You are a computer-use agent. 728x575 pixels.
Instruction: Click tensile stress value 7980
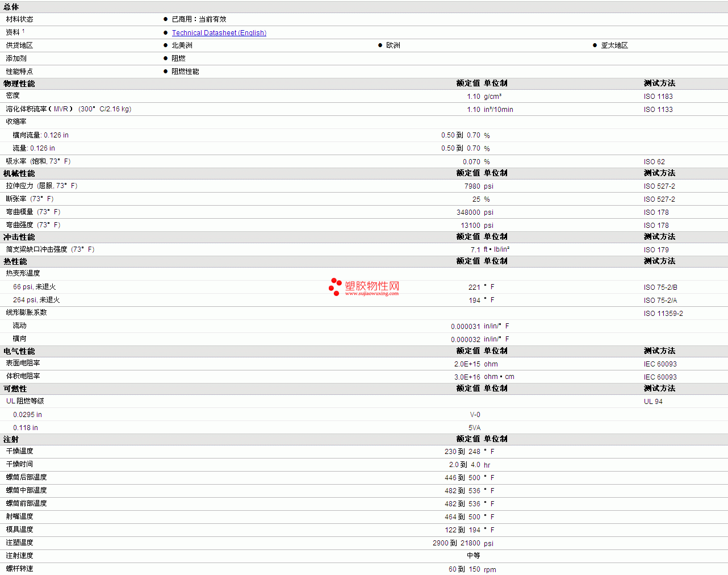[472, 186]
